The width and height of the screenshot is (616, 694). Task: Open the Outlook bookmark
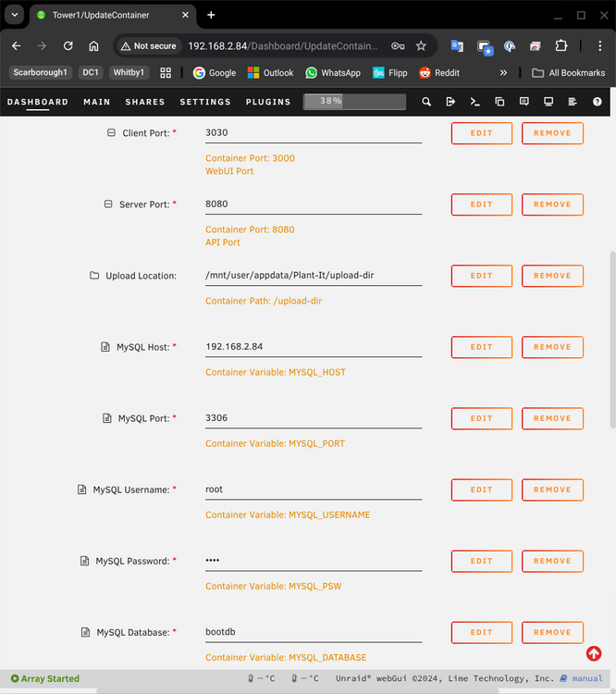[270, 73]
